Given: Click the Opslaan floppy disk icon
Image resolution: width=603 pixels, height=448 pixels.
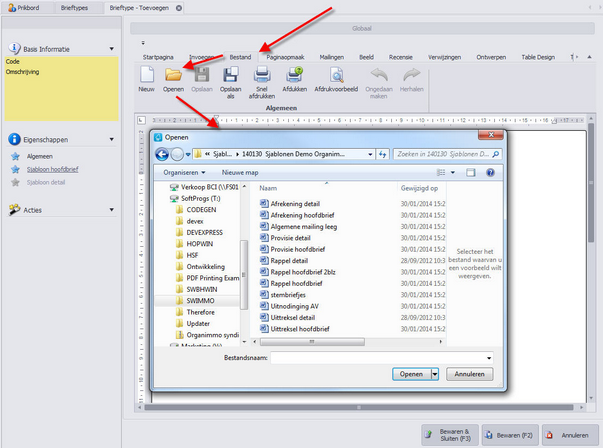Looking at the screenshot, I should (202, 74).
